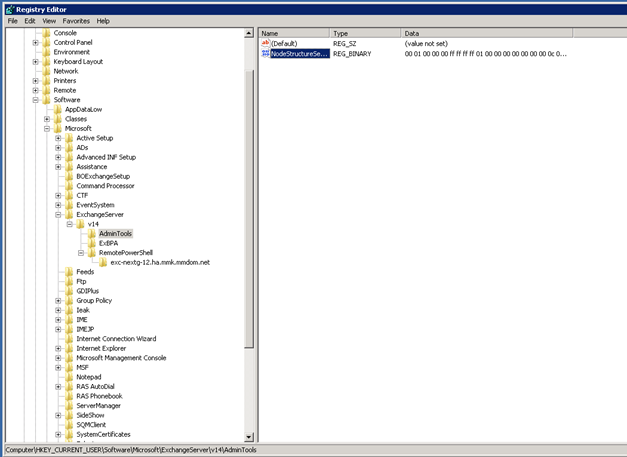Select the RAS Phonebook key
This screenshot has width=627, height=457.
click(x=100, y=396)
